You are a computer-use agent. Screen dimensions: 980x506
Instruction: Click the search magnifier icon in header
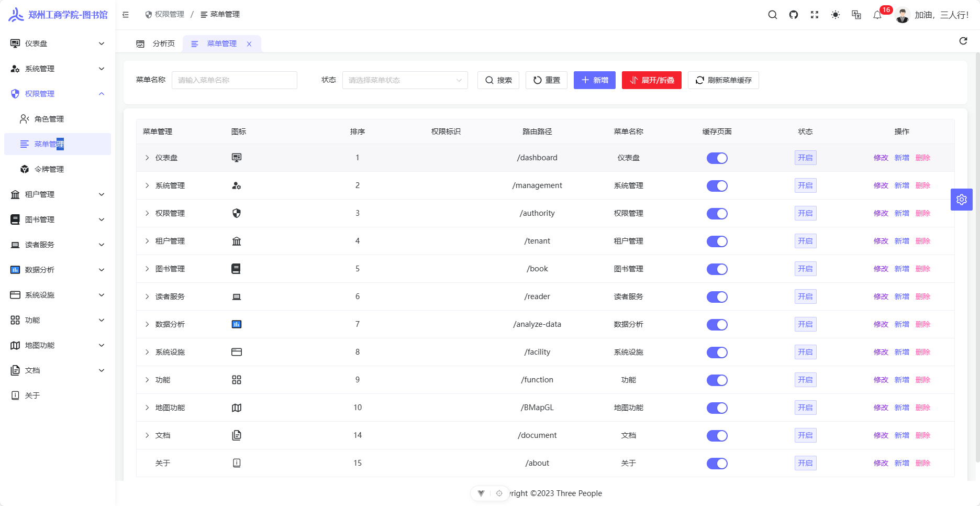coord(772,15)
